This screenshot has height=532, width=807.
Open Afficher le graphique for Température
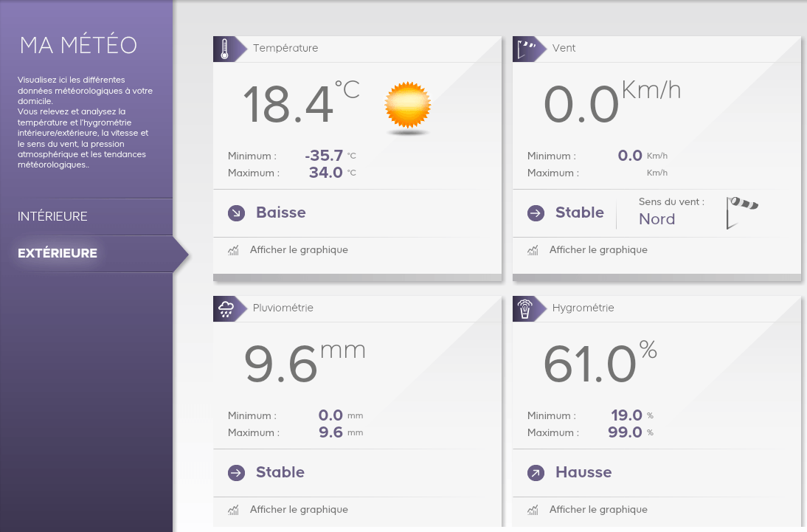(299, 250)
